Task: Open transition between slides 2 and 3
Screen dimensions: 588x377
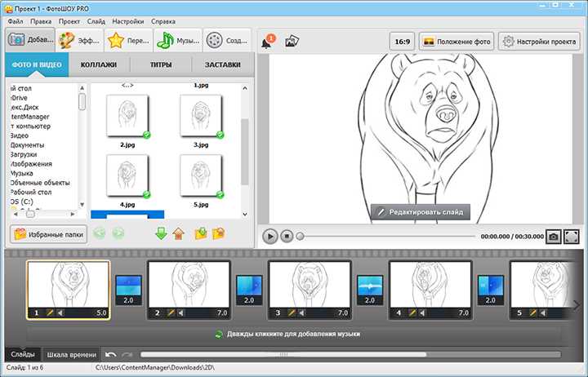Action: click(249, 290)
